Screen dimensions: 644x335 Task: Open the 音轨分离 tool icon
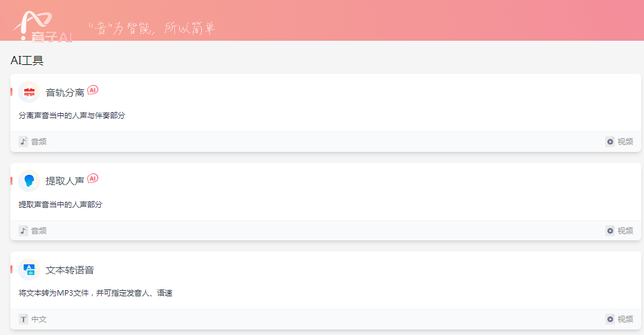coord(29,93)
